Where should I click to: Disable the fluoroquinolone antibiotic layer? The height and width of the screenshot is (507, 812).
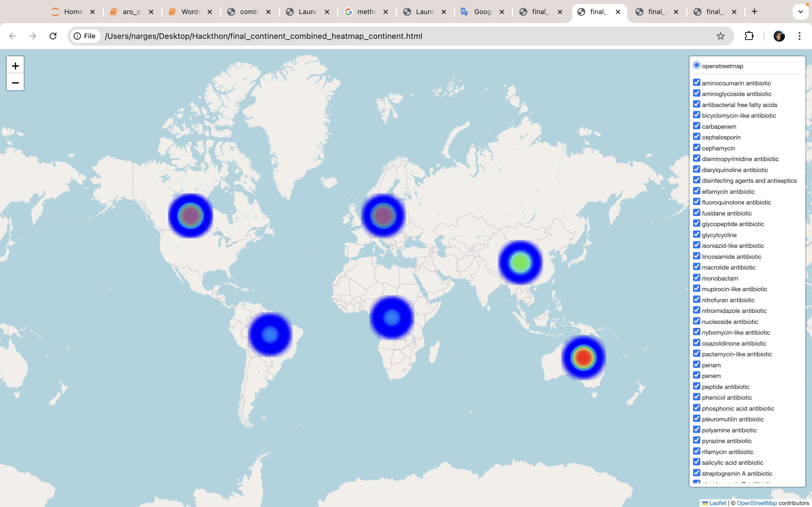click(697, 201)
